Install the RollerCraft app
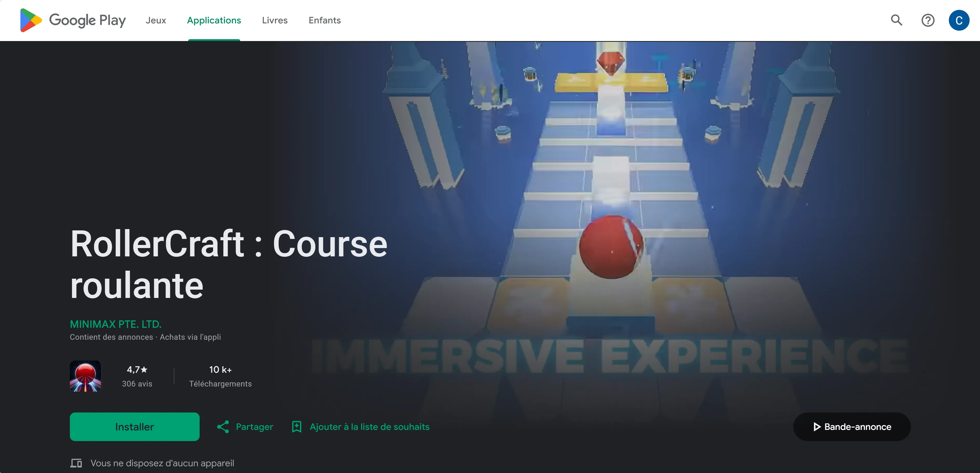Viewport: 980px width, 473px height. [135, 427]
